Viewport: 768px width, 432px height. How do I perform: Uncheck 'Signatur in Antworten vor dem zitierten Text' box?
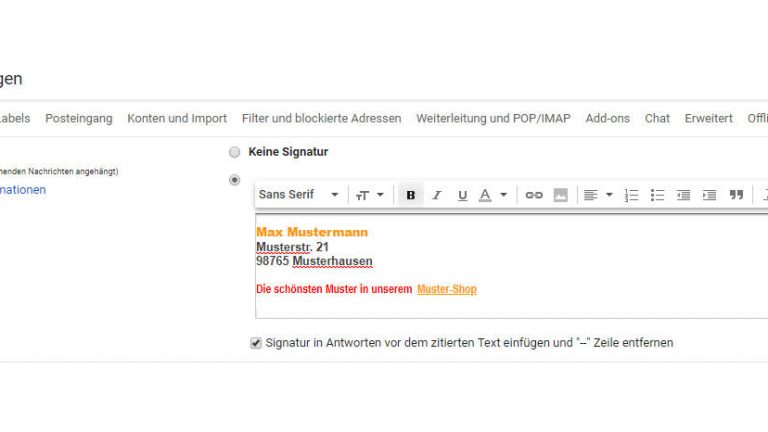(256, 343)
